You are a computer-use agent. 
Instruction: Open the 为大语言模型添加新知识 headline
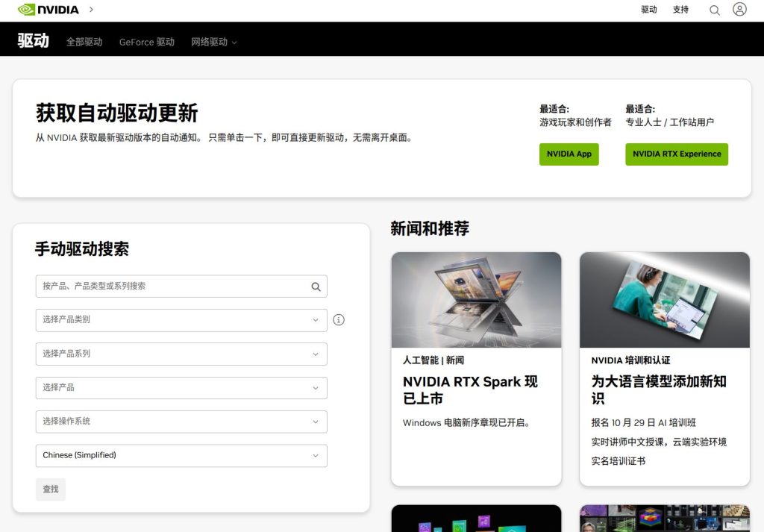[659, 389]
